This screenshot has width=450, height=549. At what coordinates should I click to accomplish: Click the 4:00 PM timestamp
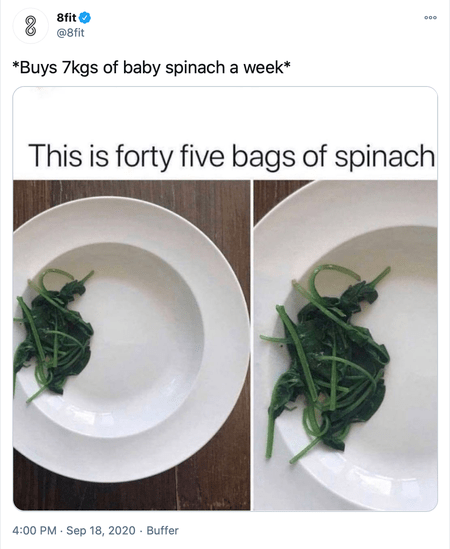[x=34, y=530]
